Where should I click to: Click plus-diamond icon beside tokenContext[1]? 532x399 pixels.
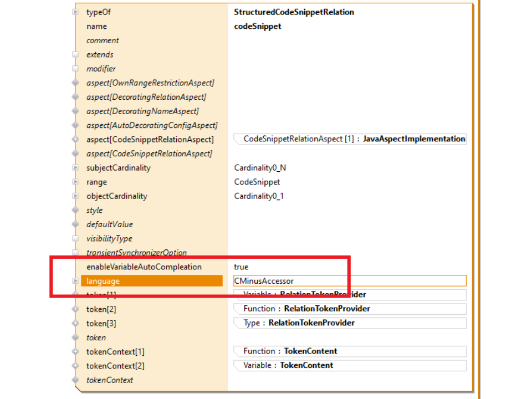(x=76, y=352)
